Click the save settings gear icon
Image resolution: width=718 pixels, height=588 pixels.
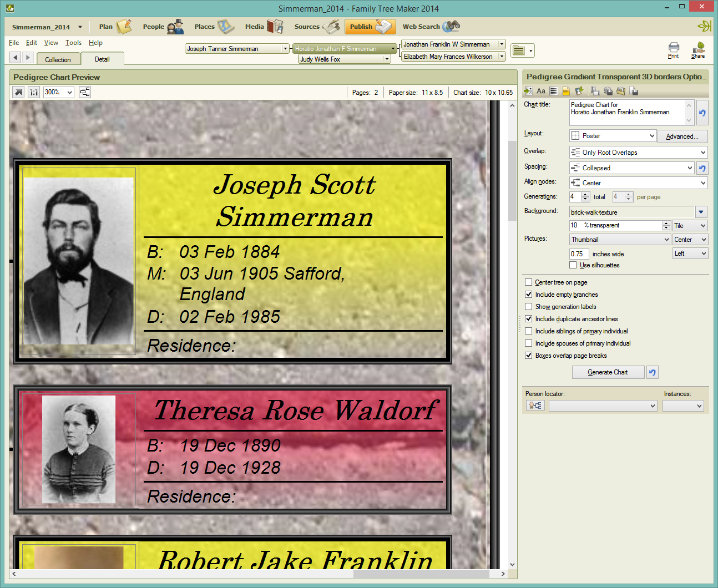(608, 91)
